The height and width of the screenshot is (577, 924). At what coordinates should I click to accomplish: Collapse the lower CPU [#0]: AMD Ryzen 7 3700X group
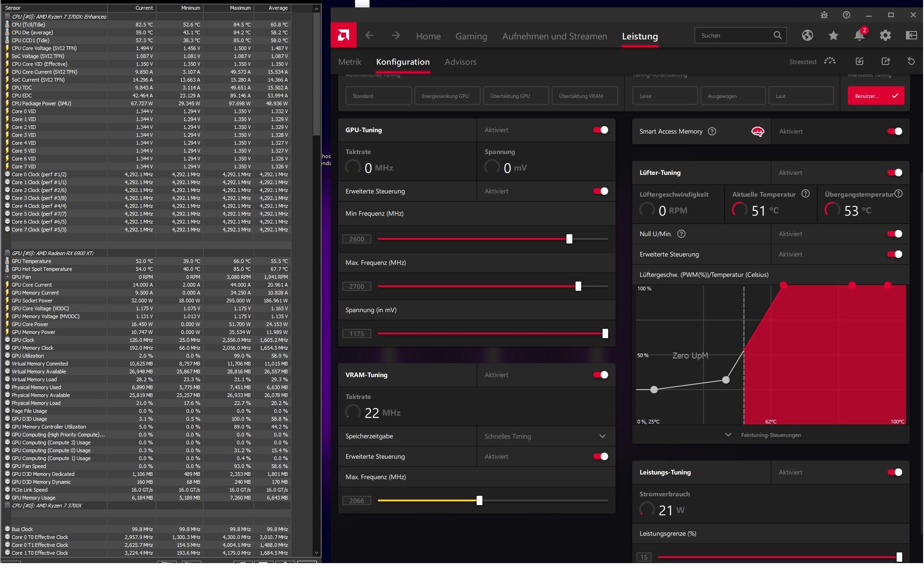[x=7, y=506]
